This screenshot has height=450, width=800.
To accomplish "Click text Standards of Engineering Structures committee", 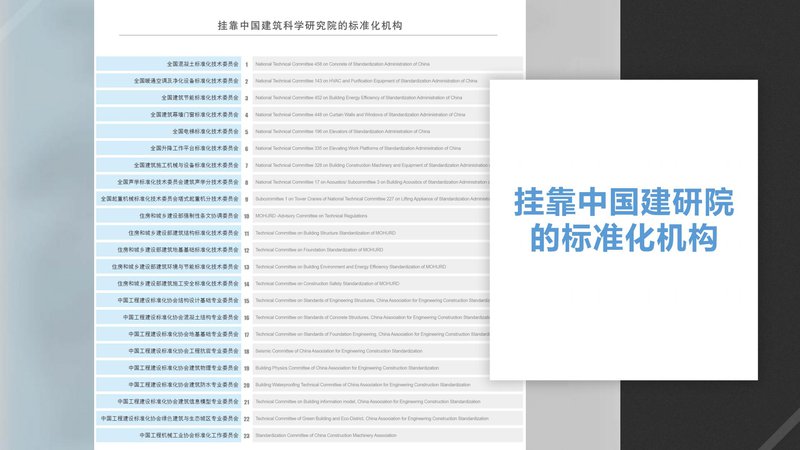I will [372, 301].
